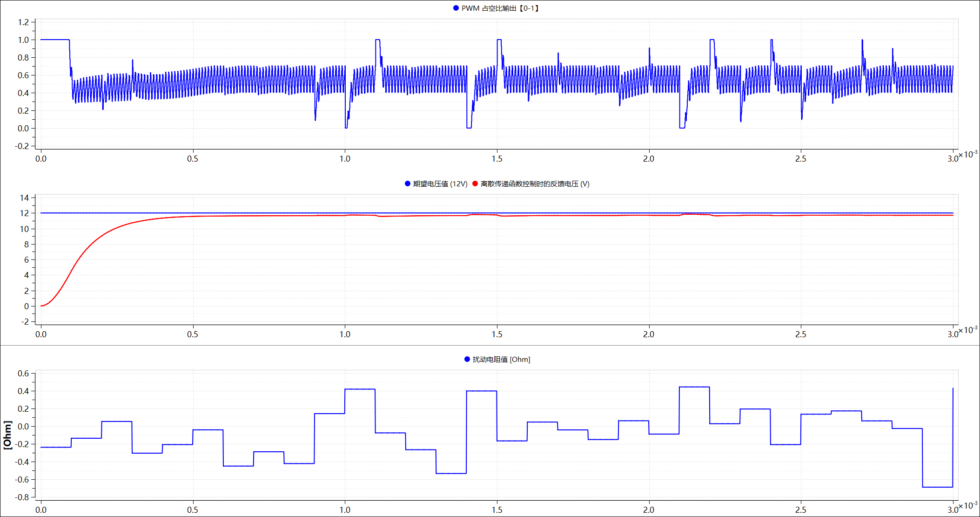Click the blue PWM legend marker dot
This screenshot has height=517, width=980.
[456, 8]
